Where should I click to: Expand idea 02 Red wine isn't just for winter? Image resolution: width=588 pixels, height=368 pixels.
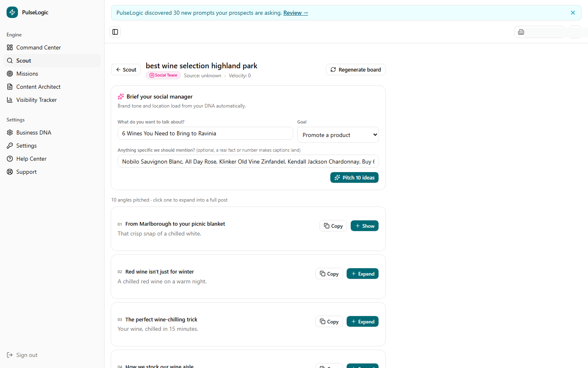pos(363,274)
